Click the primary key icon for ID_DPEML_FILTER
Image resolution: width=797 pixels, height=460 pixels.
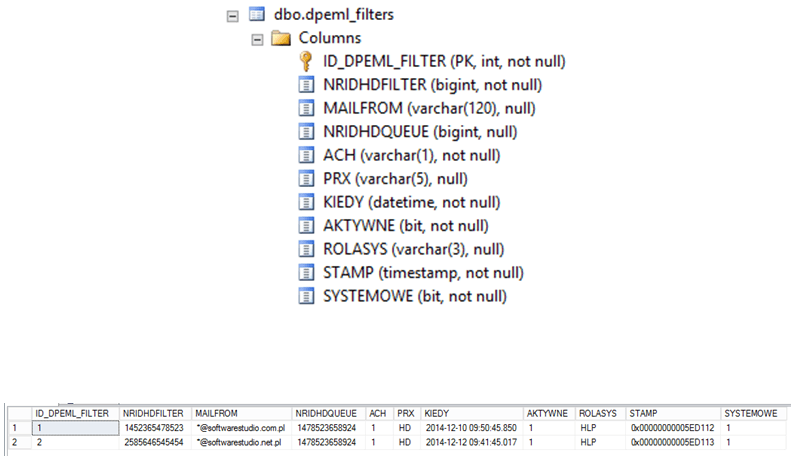point(305,62)
